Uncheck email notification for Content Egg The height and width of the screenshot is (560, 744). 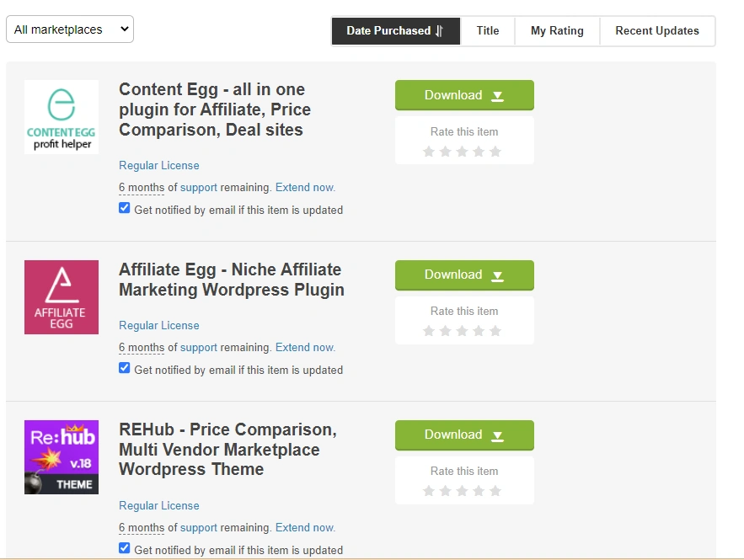click(125, 208)
